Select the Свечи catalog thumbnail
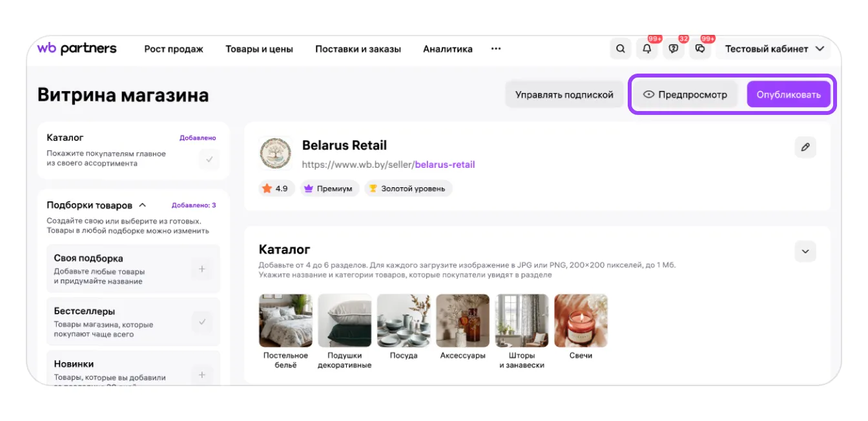Image resolution: width=868 pixels, height=421 pixels. 581,321
